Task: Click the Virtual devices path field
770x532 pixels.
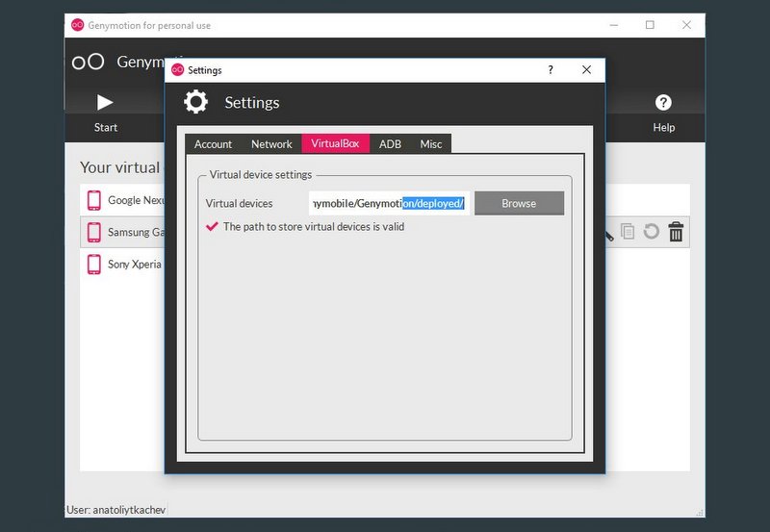Action: (389, 203)
